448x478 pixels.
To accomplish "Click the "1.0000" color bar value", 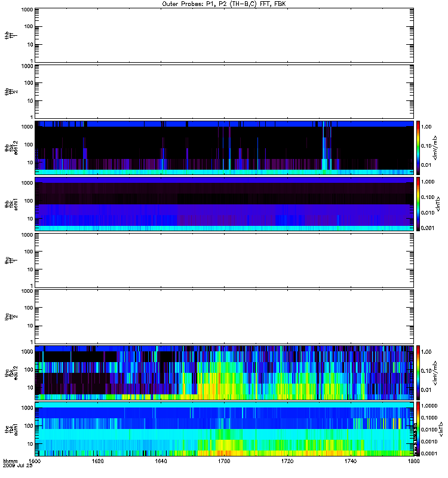I will (429, 406).
